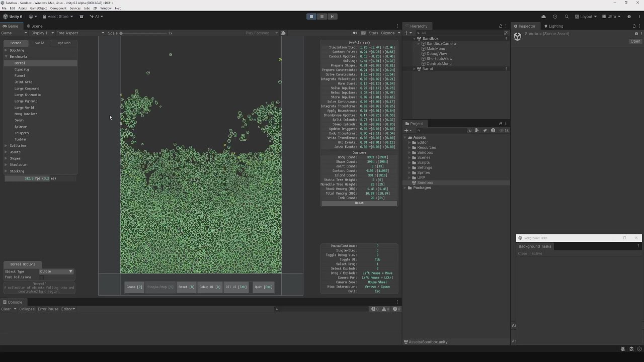Image resolution: width=644 pixels, height=362 pixels.
Task: Click the frame debugger bug icon
Action: (283, 33)
